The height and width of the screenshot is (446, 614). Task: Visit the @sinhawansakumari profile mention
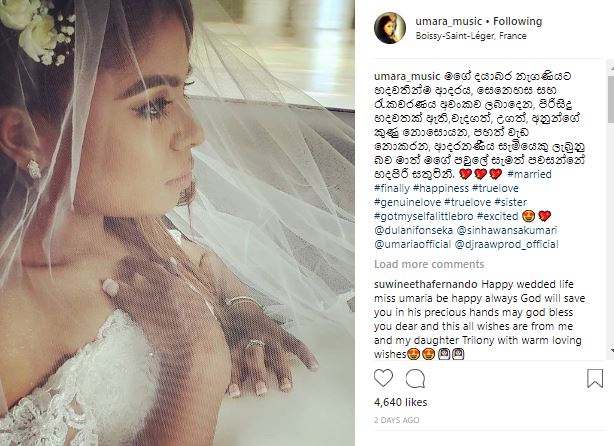click(507, 230)
